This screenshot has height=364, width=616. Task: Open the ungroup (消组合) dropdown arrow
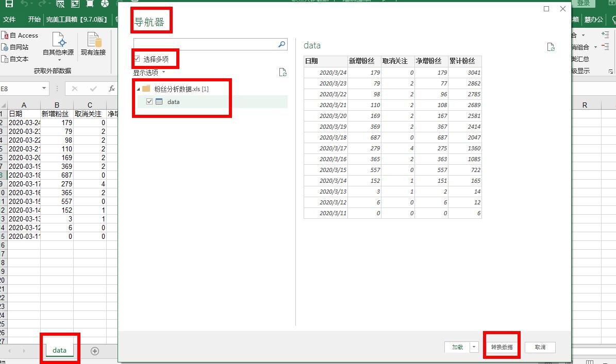coord(595,47)
